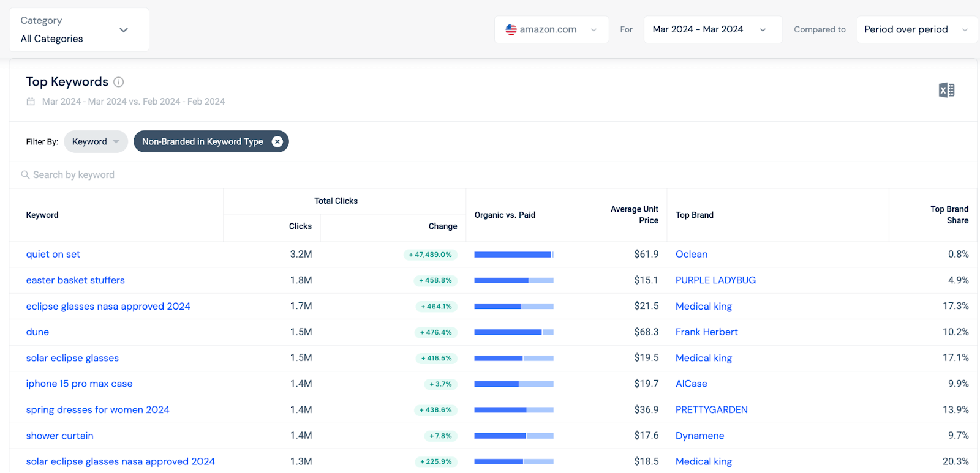Click the Total Clicks group header
The image size is (980, 473).
(x=336, y=201)
